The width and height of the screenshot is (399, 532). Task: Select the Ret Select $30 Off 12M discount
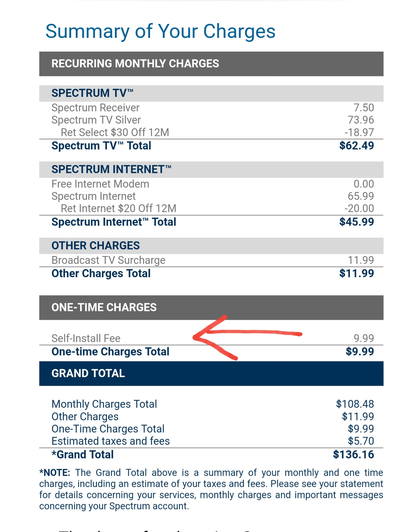115,132
